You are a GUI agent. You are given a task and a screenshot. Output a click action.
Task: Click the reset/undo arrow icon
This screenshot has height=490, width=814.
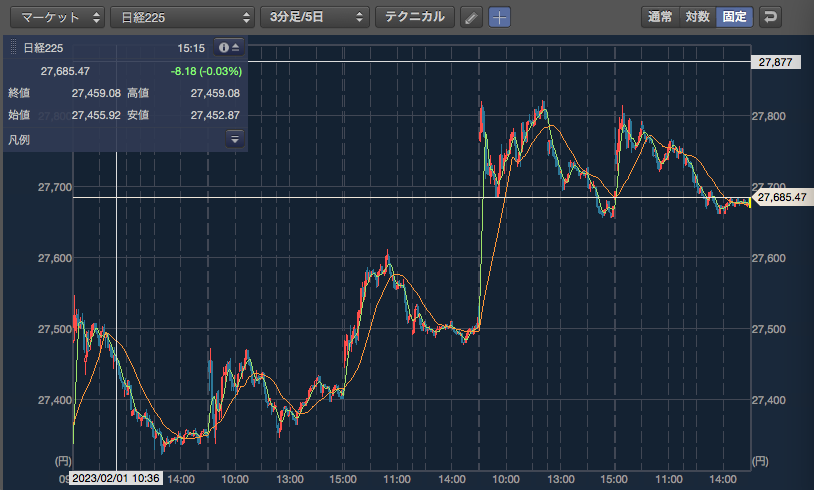coord(770,17)
